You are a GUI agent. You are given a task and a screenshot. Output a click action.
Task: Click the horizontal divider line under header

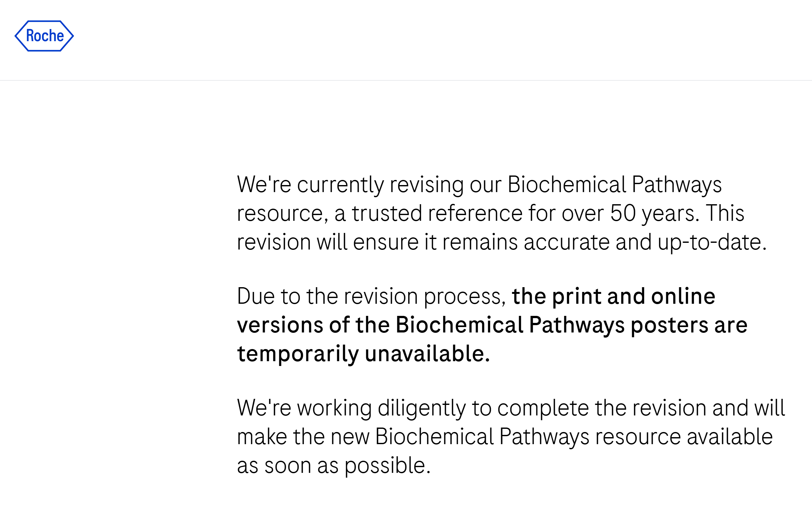pos(406,80)
